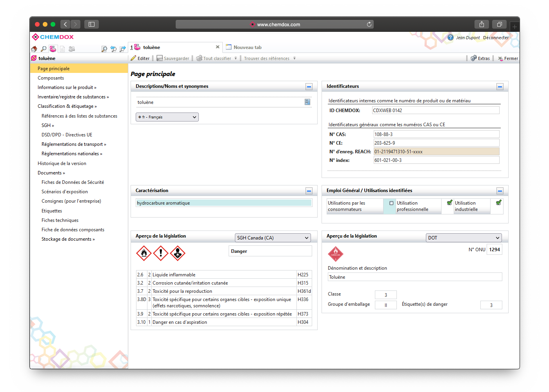Click the details icon beside toluène name
Image resolution: width=549 pixels, height=392 pixels.
click(307, 102)
